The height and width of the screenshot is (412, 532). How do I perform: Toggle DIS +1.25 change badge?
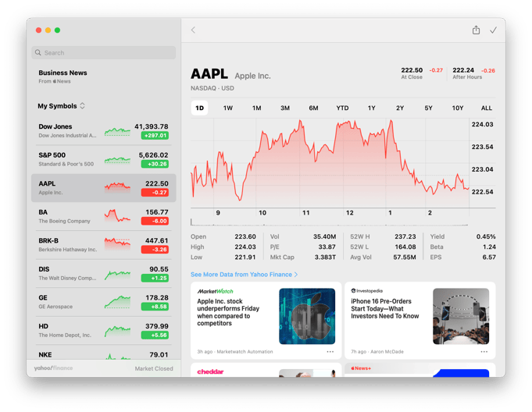(155, 278)
